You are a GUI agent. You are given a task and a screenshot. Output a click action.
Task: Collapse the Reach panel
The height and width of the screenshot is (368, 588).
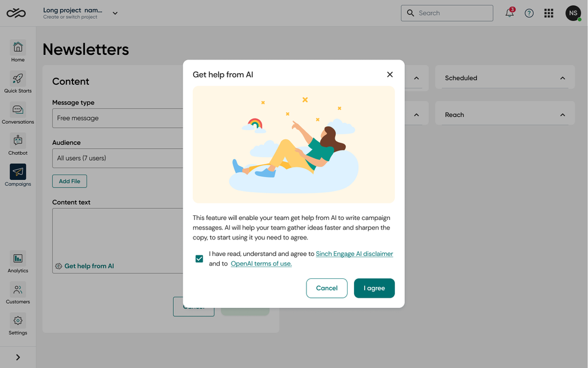563,115
